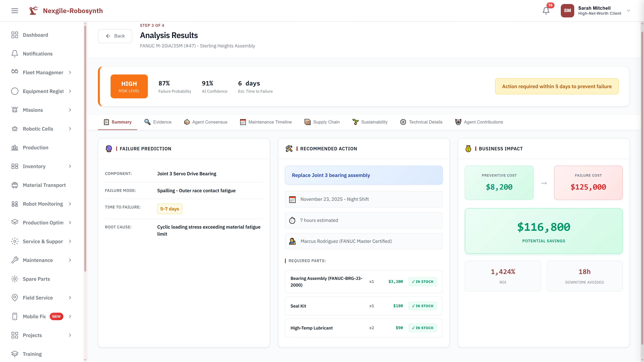This screenshot has height=362, width=644.
Task: Click the 5-7 days time-to-failure badge
Action: pyautogui.click(x=170, y=209)
